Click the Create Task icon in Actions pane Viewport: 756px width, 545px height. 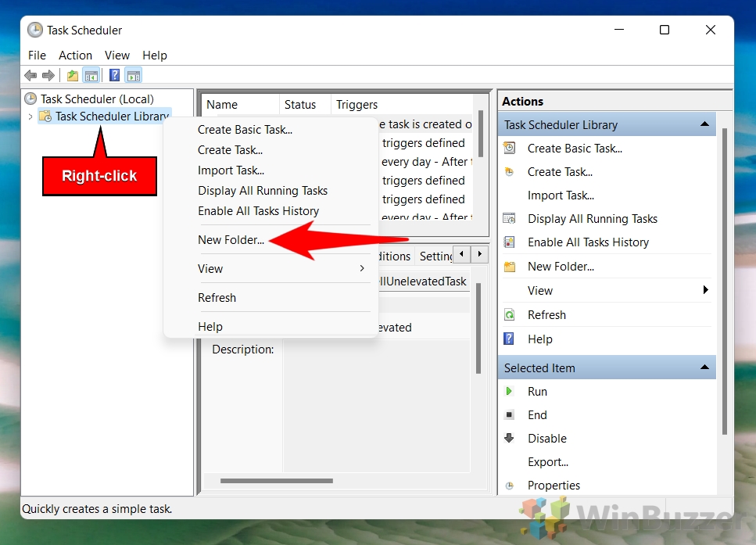coord(509,172)
